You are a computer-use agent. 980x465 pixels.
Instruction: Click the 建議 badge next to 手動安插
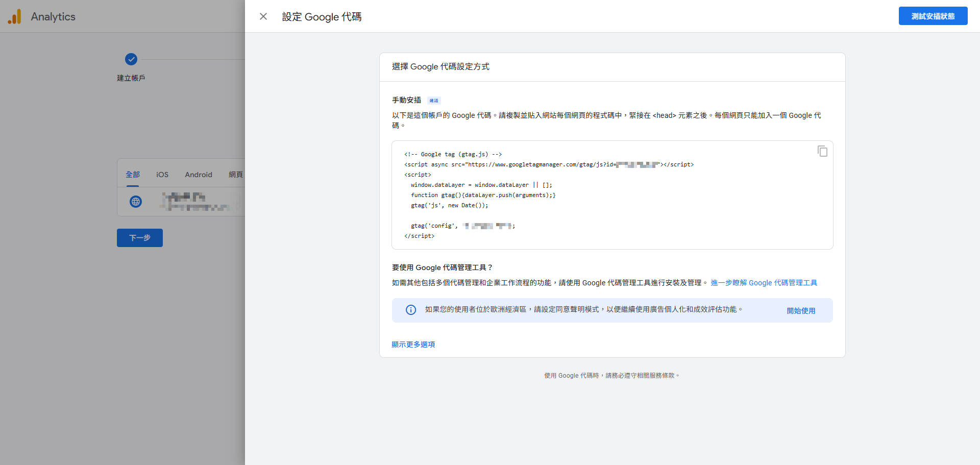pyautogui.click(x=433, y=100)
